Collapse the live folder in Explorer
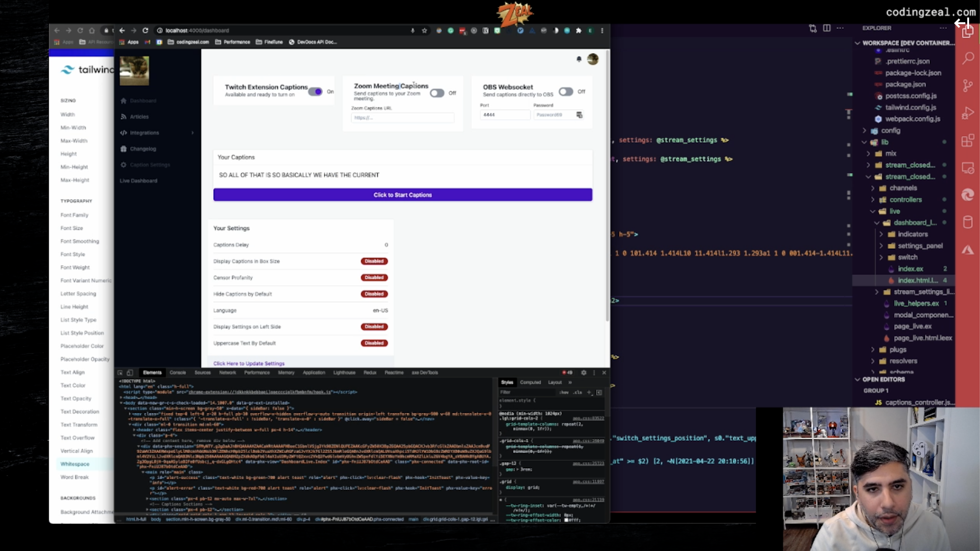Image resolution: width=980 pixels, height=551 pixels. pos(873,211)
